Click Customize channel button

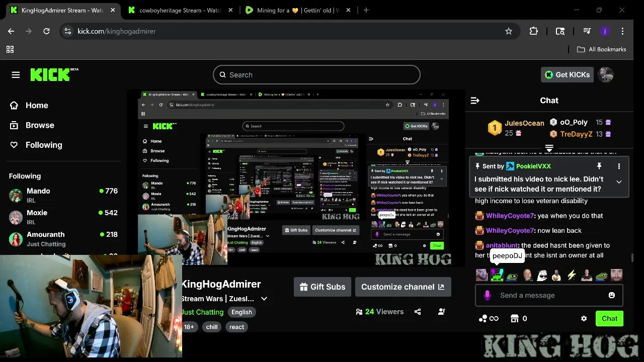click(x=403, y=287)
